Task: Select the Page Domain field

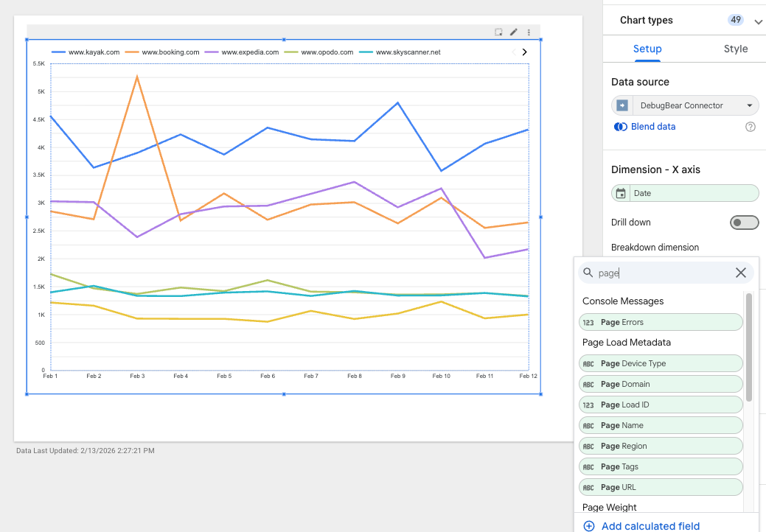Action: pyautogui.click(x=661, y=384)
